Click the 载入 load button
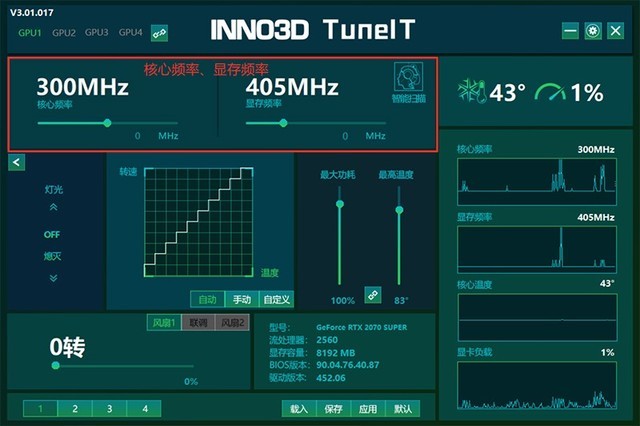Image resolution: width=640 pixels, height=426 pixels. coord(299,409)
